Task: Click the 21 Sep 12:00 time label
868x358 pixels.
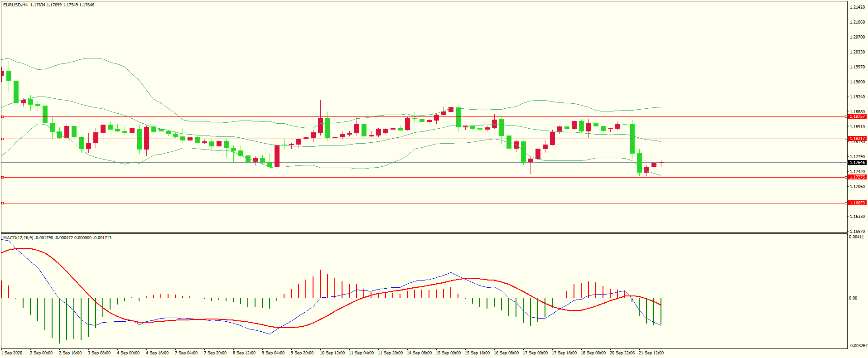Action: point(651,353)
